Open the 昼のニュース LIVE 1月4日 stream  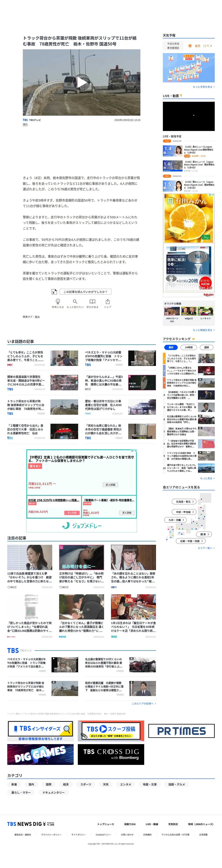click(x=189, y=152)
